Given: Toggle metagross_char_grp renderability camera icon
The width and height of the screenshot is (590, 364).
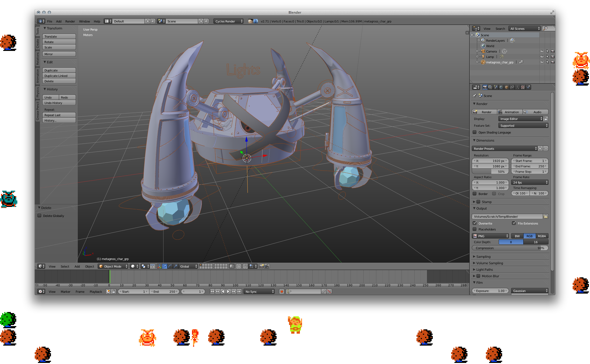Looking at the screenshot, I should pos(553,62).
